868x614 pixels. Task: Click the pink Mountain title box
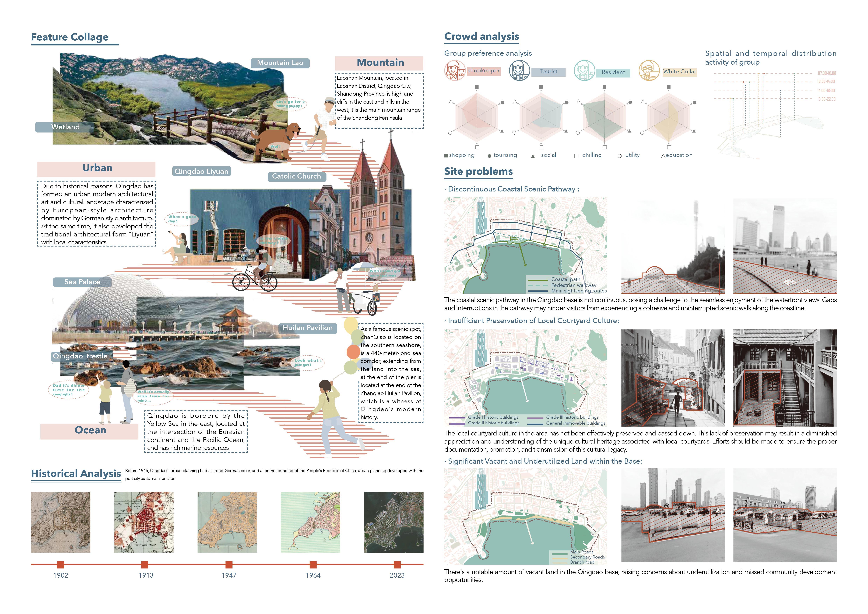(x=379, y=63)
